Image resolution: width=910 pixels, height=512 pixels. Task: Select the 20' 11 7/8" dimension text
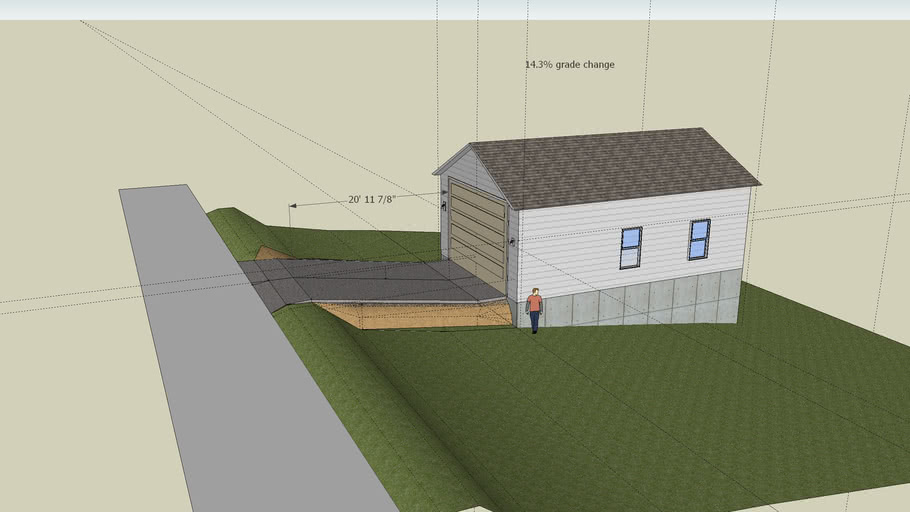point(372,199)
